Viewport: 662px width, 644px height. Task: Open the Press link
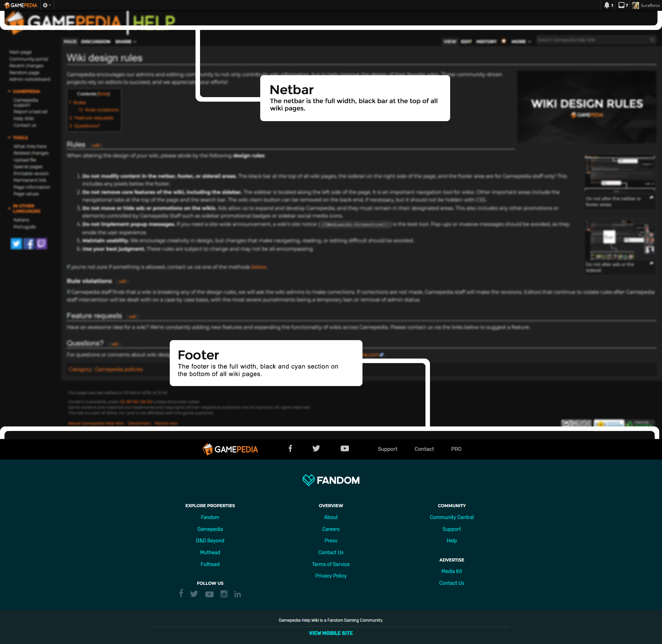coord(331,541)
